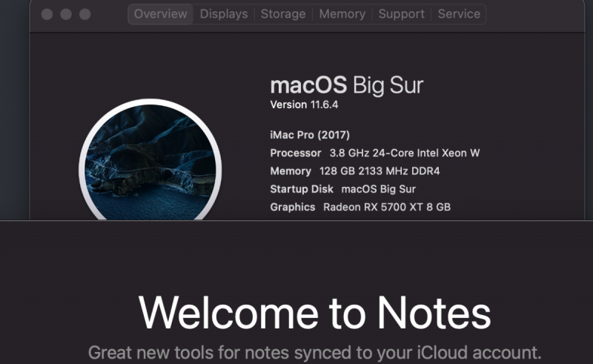Click the Radeon RX 5700 XT 8 GB text
This screenshot has height=364, width=593.
pos(387,207)
